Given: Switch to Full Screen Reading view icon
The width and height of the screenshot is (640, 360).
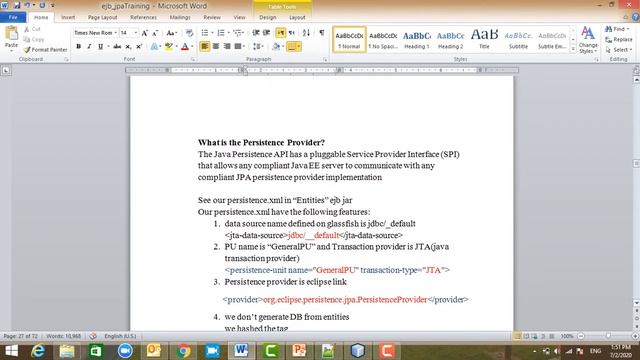Looking at the screenshot, I should pyautogui.click(x=526, y=336).
